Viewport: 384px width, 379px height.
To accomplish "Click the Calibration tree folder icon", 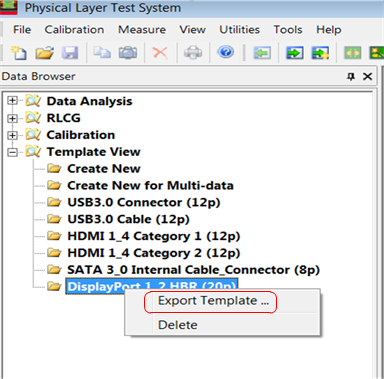I will click(33, 135).
